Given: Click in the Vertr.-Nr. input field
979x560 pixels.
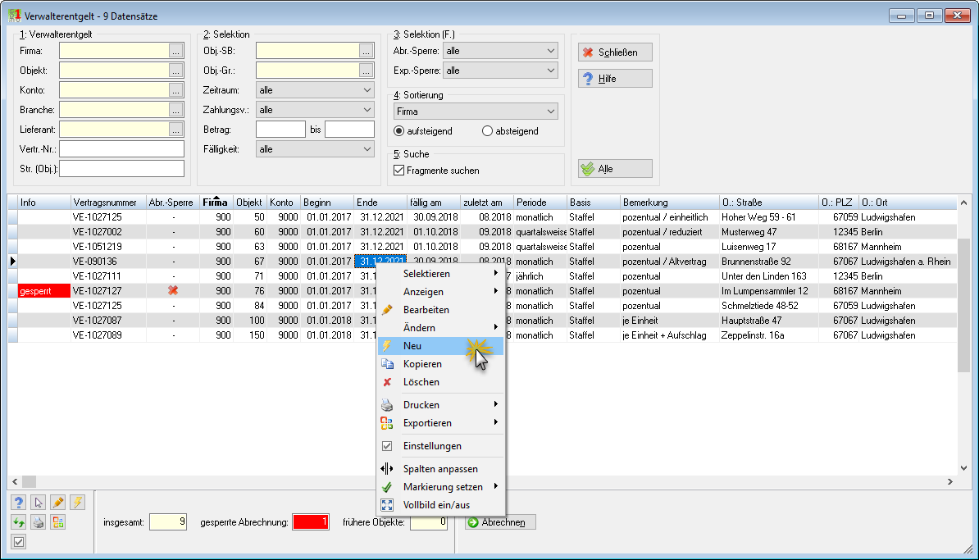Looking at the screenshot, I should coord(121,149).
